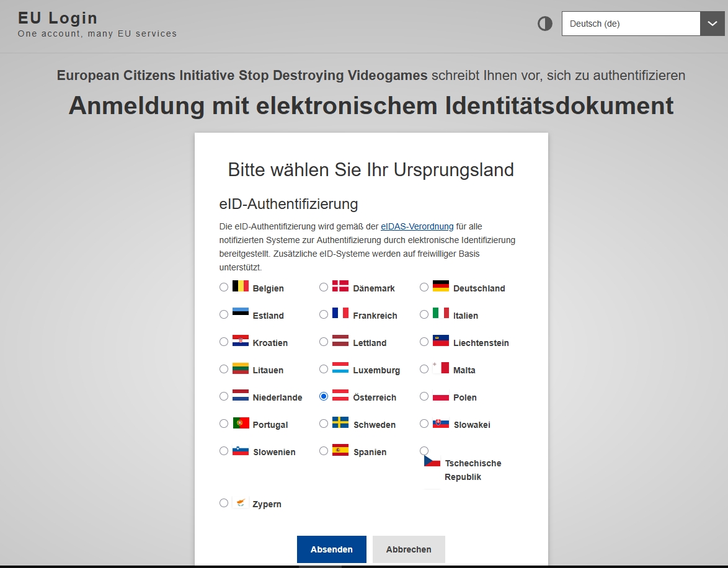The width and height of the screenshot is (728, 568).
Task: Select the Italien radio button
Action: [424, 314]
